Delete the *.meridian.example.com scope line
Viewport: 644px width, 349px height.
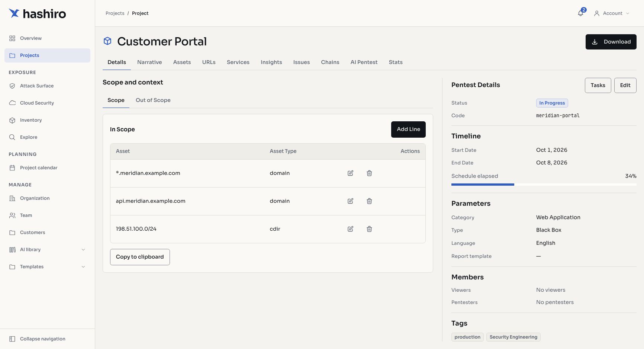pyautogui.click(x=369, y=173)
